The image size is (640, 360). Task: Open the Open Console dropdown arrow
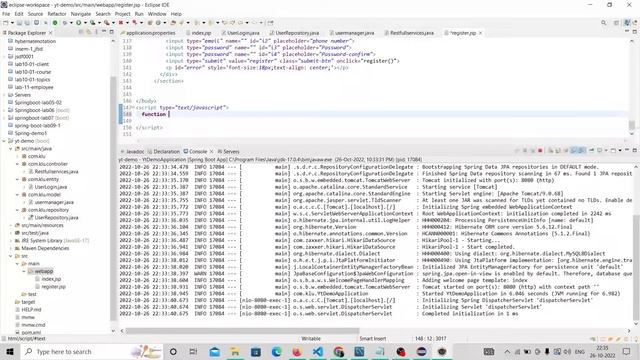[x=620, y=151]
